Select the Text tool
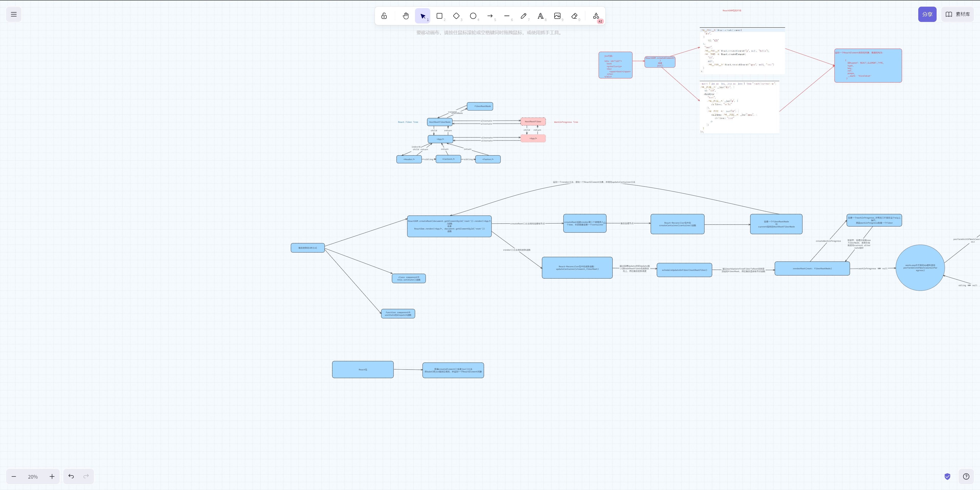 tap(540, 16)
